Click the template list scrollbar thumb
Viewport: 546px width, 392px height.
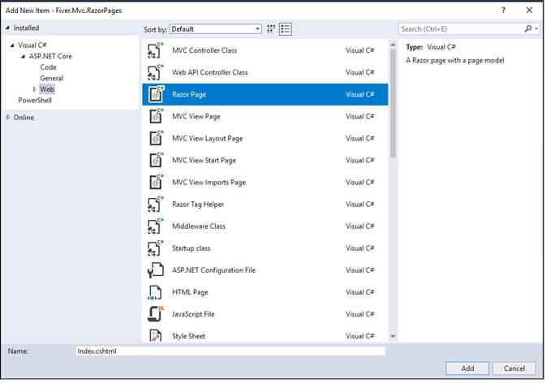coord(393,103)
